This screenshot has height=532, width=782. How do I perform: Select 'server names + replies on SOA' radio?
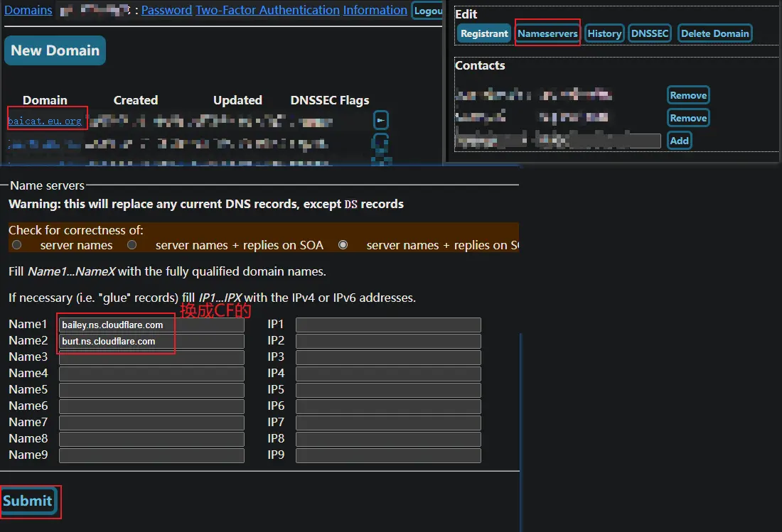point(132,245)
